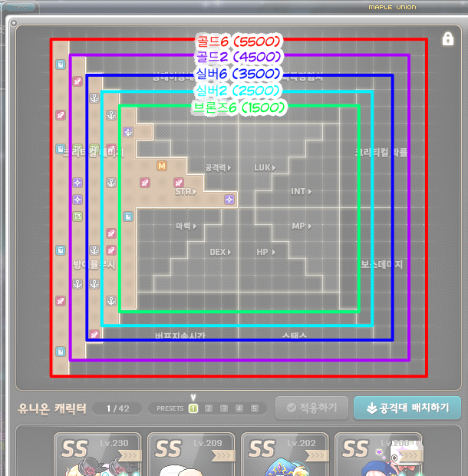Click the 1 / 42 union character counter
The width and height of the screenshot is (468, 476).
pos(117,408)
